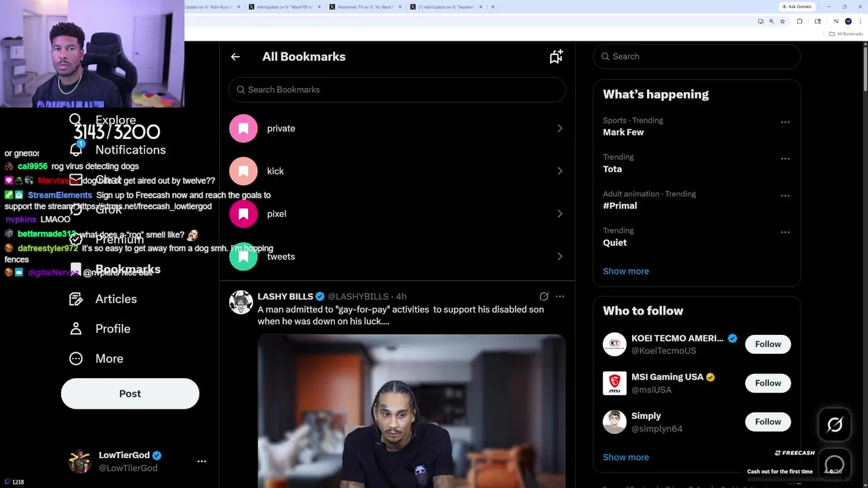Screen dimensions: 868x488
Task: Open LASHY BILLS profile avatar
Action: 241,302
